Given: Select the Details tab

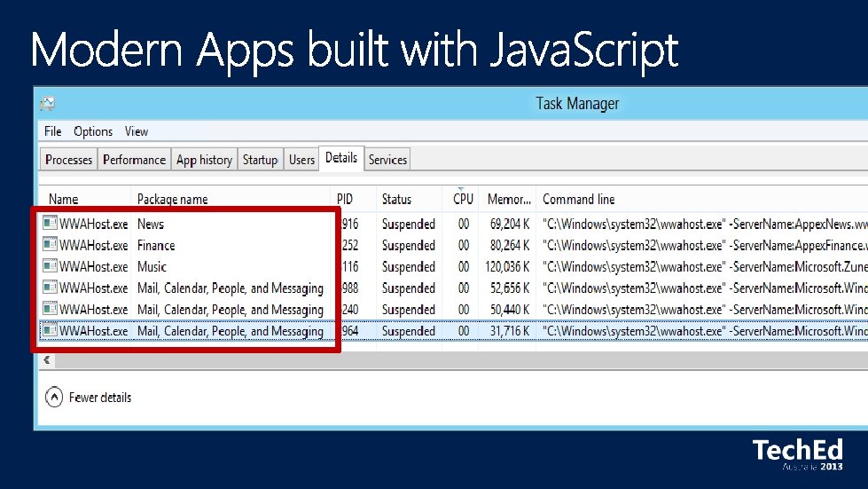Looking at the screenshot, I should coord(341,158).
